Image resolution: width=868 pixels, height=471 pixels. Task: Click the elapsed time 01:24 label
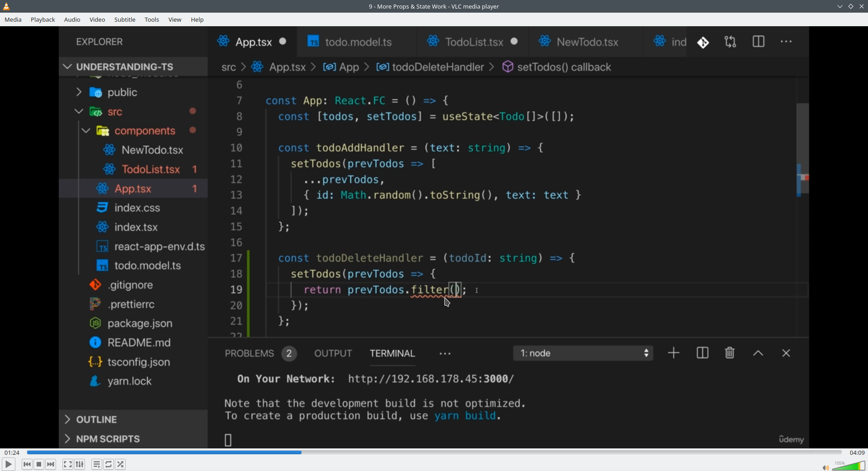point(12,452)
